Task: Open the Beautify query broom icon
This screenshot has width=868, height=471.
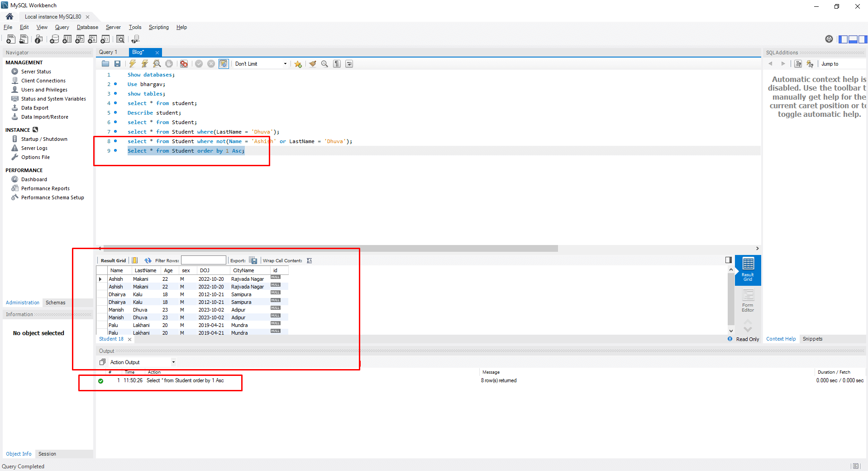Action: [x=312, y=64]
